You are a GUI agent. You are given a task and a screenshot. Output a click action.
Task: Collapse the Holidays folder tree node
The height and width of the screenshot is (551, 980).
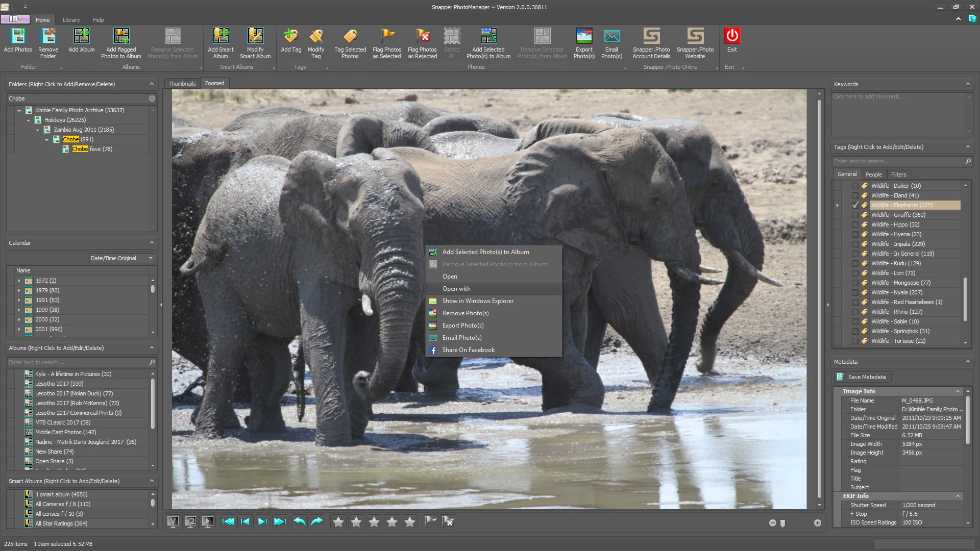click(x=29, y=120)
